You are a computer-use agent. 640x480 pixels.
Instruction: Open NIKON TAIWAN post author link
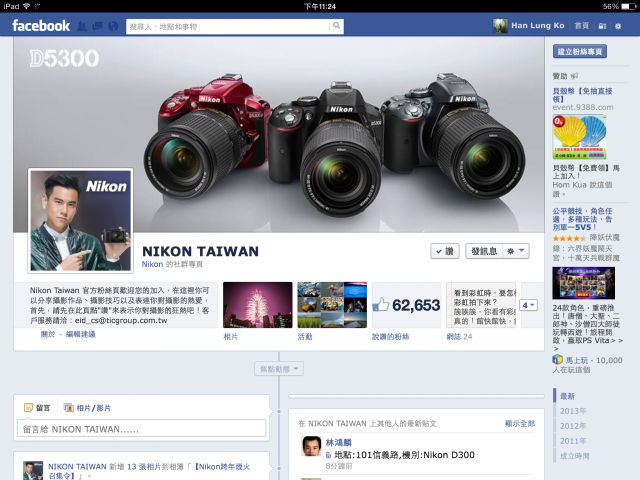tap(77, 467)
